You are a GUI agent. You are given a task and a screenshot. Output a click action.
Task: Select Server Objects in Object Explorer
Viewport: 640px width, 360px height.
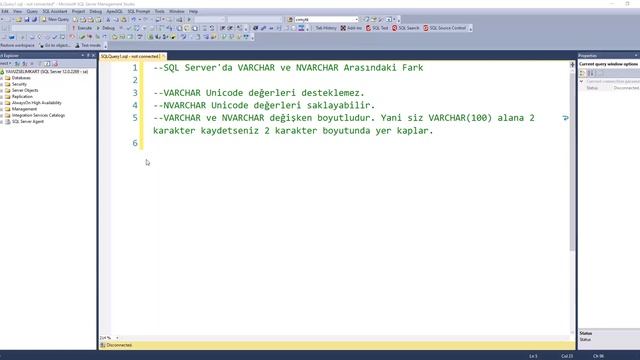[x=25, y=90]
